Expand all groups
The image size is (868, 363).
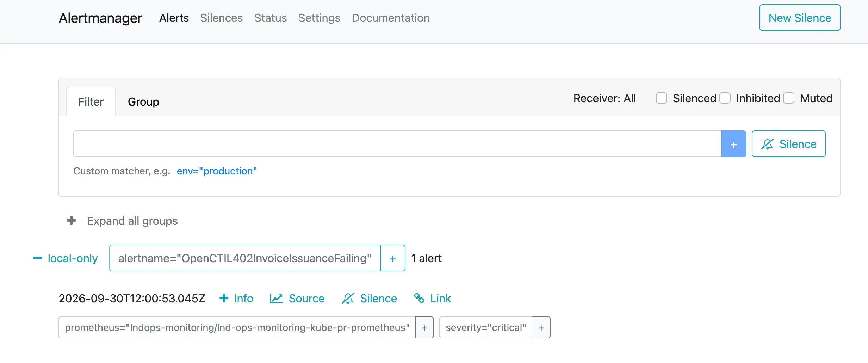122,221
